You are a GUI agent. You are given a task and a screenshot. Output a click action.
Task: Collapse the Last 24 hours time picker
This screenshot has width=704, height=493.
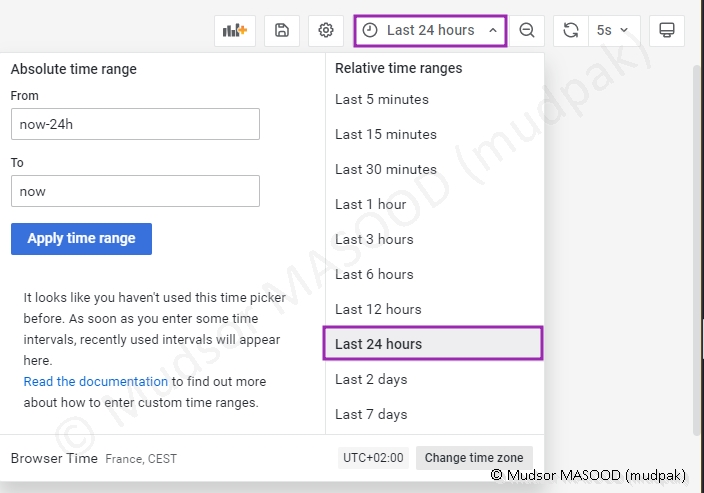click(430, 31)
